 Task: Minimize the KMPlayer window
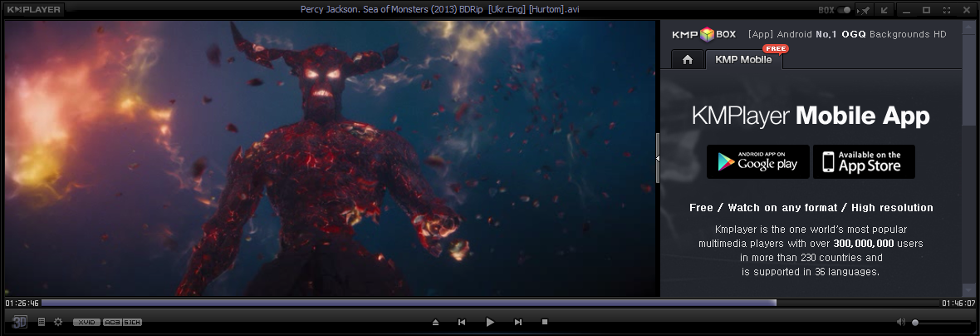tap(907, 10)
